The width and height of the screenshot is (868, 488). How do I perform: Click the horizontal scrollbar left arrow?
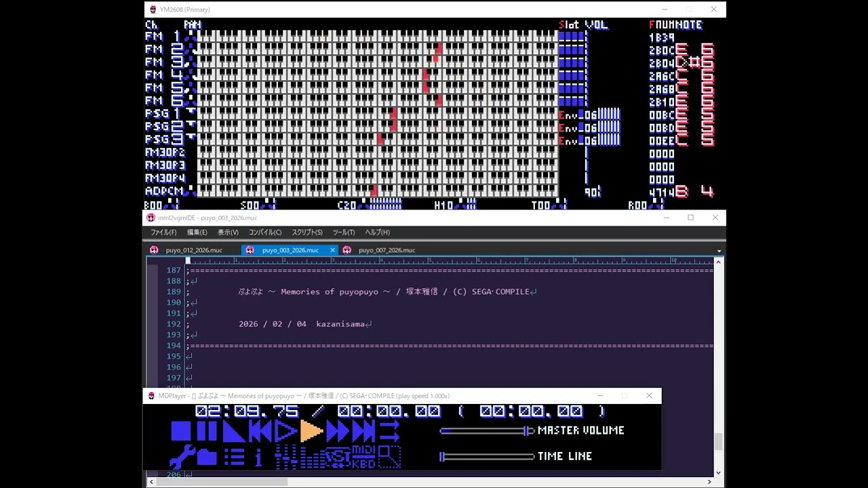coord(151,482)
